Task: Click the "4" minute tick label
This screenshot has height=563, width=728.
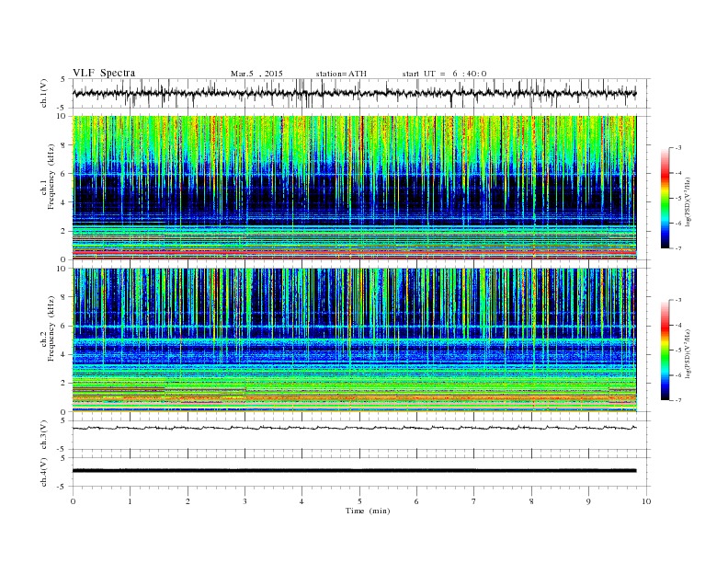Action: coord(301,501)
